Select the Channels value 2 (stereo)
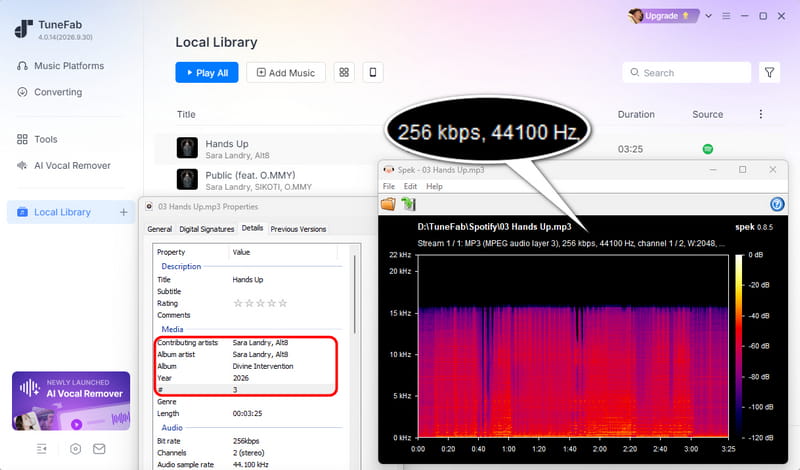The width and height of the screenshot is (800, 470). pyautogui.click(x=248, y=453)
